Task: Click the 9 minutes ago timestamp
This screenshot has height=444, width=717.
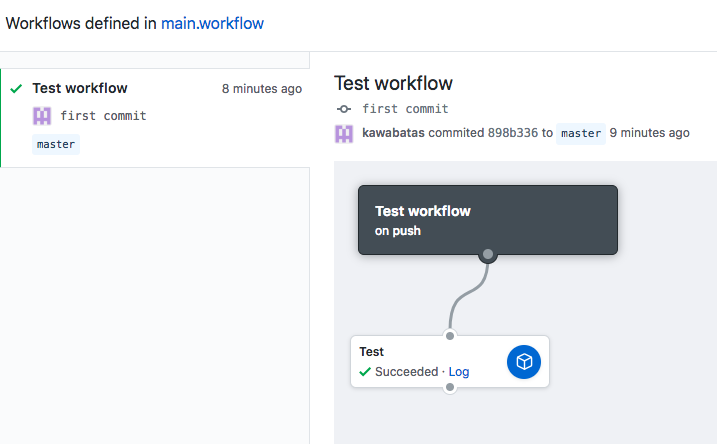Action: pos(649,133)
